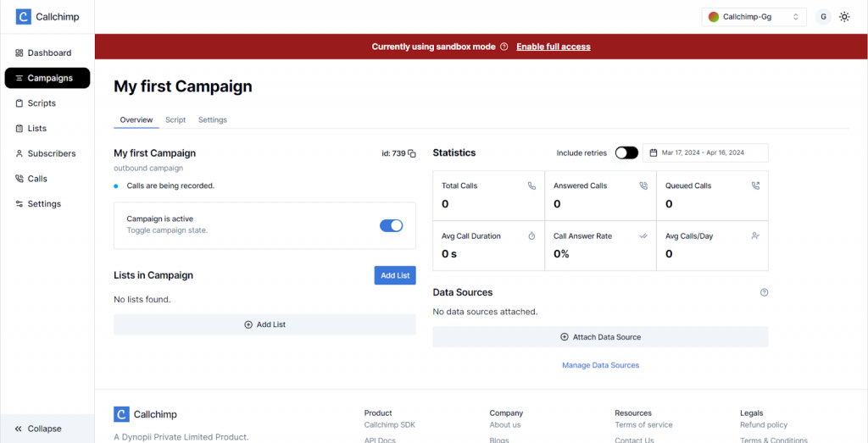The height and width of the screenshot is (443, 868).
Task: Click the 'My first Campaign' page title
Action: tap(183, 86)
